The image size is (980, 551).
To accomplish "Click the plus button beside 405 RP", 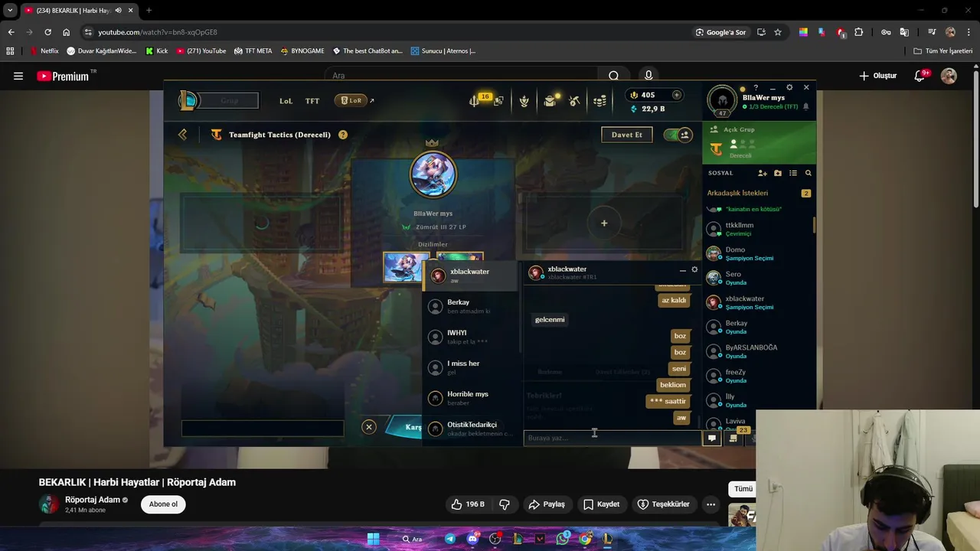I will [x=676, y=95].
